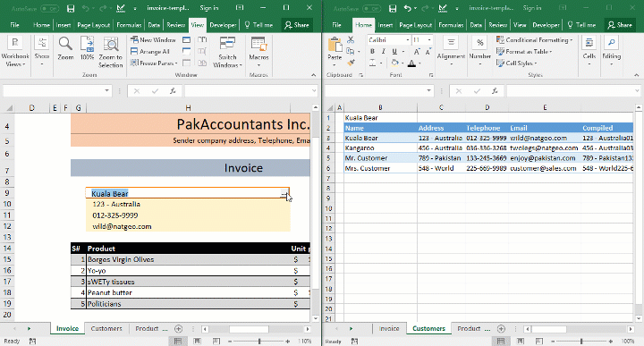This screenshot has width=644, height=346.
Task: Click Increase Font Size icon
Action: [x=417, y=51]
